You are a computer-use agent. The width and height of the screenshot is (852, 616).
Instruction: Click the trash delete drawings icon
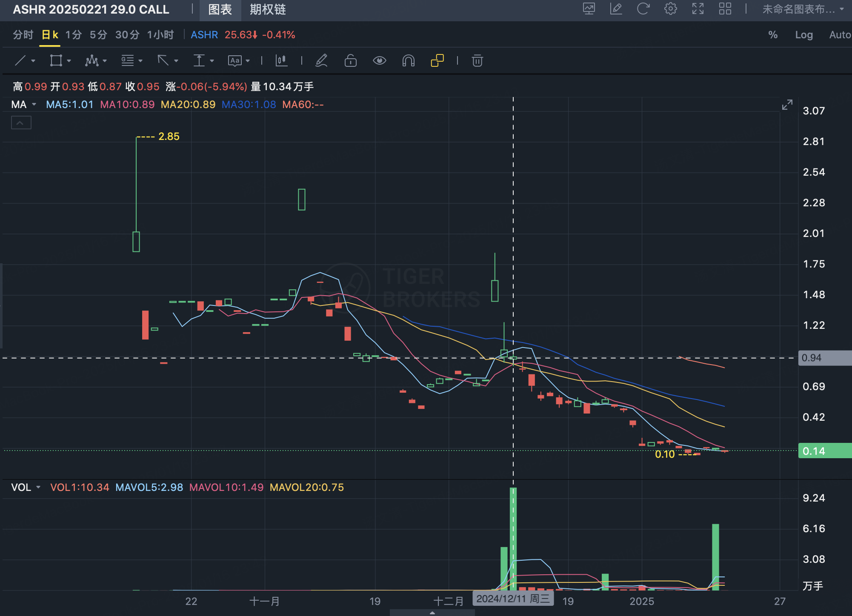click(x=477, y=61)
